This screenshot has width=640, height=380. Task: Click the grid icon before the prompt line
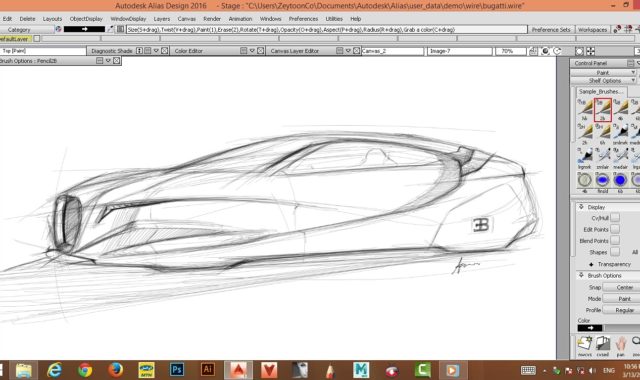[x=120, y=29]
